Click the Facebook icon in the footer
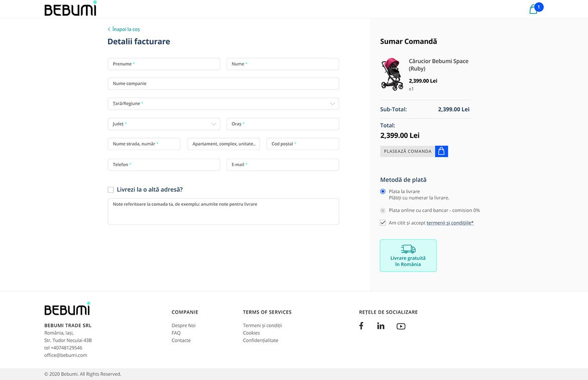This screenshot has width=588, height=380. tap(361, 326)
